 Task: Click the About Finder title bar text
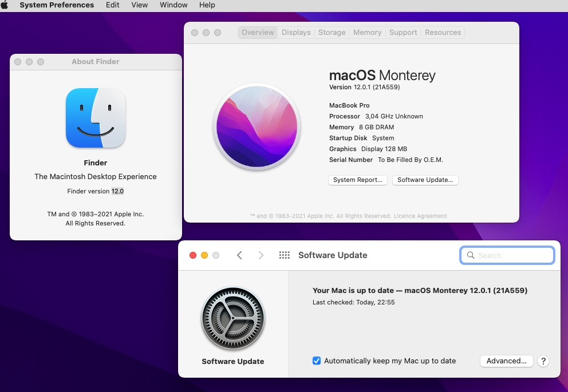[x=96, y=62]
